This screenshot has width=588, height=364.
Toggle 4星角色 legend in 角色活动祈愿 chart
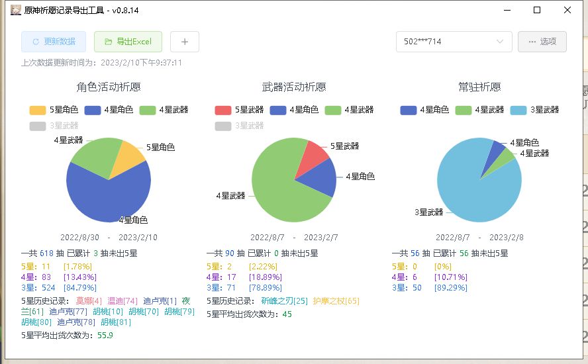[109, 110]
